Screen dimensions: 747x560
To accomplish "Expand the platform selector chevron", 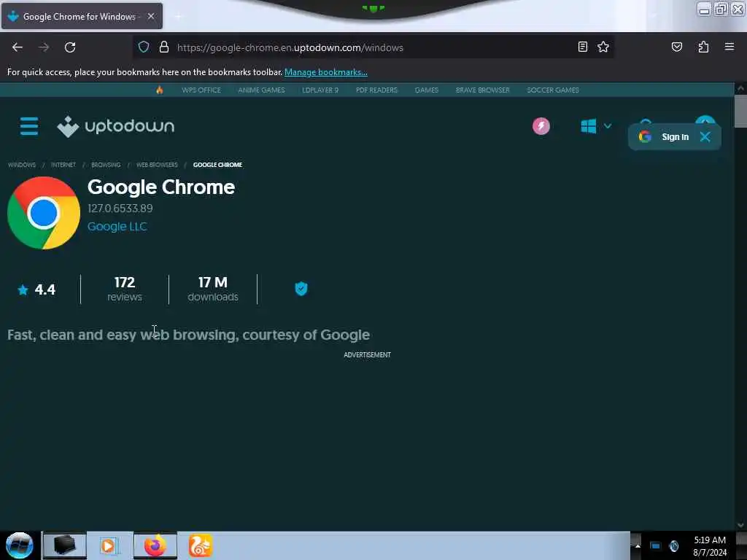I will (608, 126).
